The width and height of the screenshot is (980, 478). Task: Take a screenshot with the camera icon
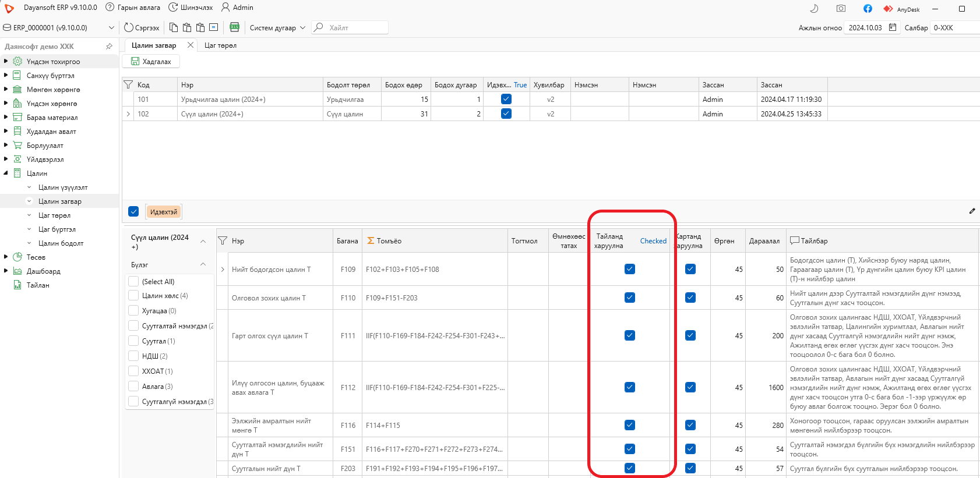(841, 9)
